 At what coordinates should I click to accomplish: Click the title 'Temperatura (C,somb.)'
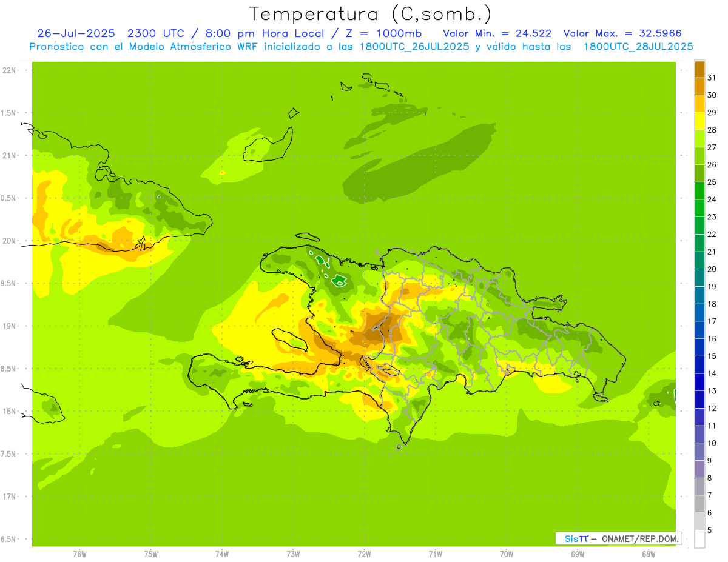pyautogui.click(x=371, y=13)
